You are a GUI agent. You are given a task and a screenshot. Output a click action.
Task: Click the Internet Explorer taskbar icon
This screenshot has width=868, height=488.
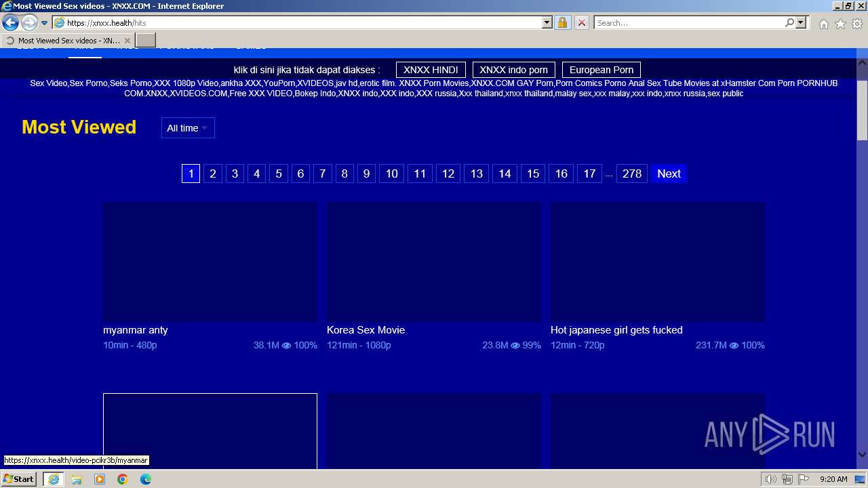(53, 479)
